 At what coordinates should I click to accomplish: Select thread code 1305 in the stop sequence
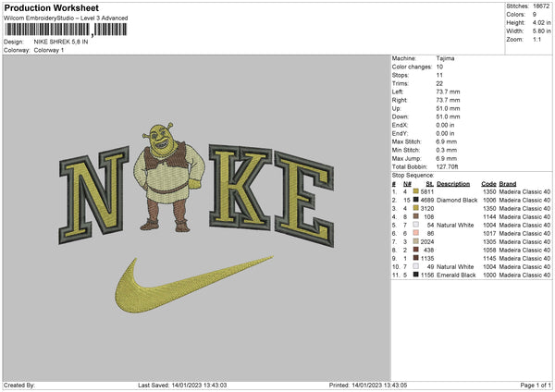[489, 241]
